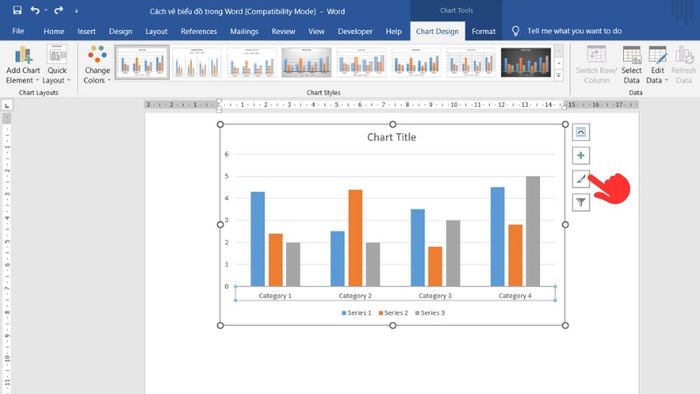700x394 pixels.
Task: Select the Chart Title text
Action: 392,137
